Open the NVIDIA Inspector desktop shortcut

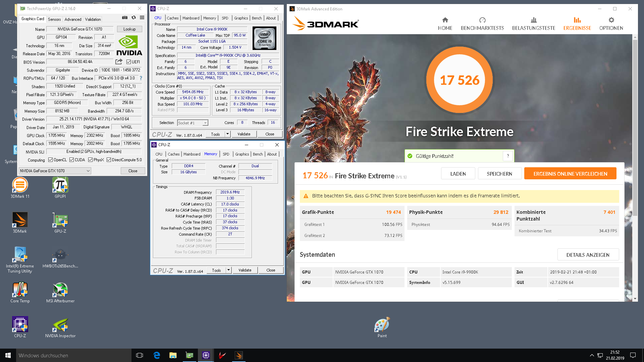click(60, 327)
